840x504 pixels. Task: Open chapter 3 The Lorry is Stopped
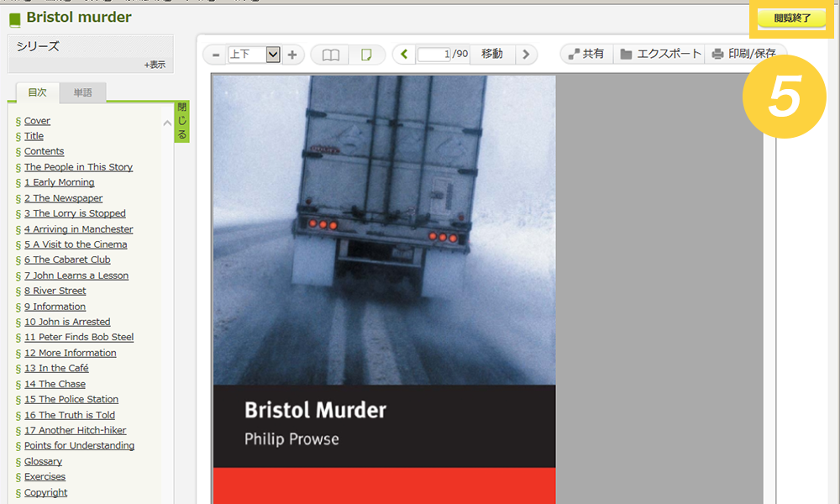75,213
